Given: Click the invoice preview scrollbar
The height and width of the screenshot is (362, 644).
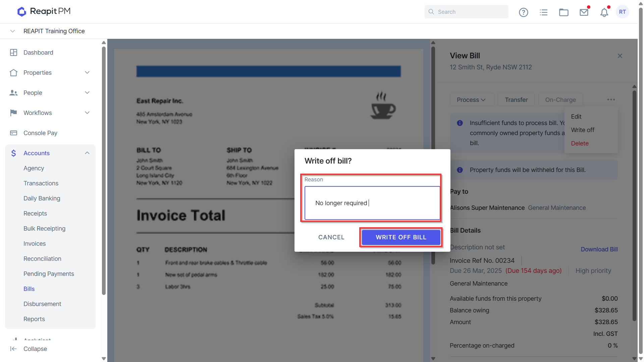Looking at the screenshot, I should (x=433, y=156).
